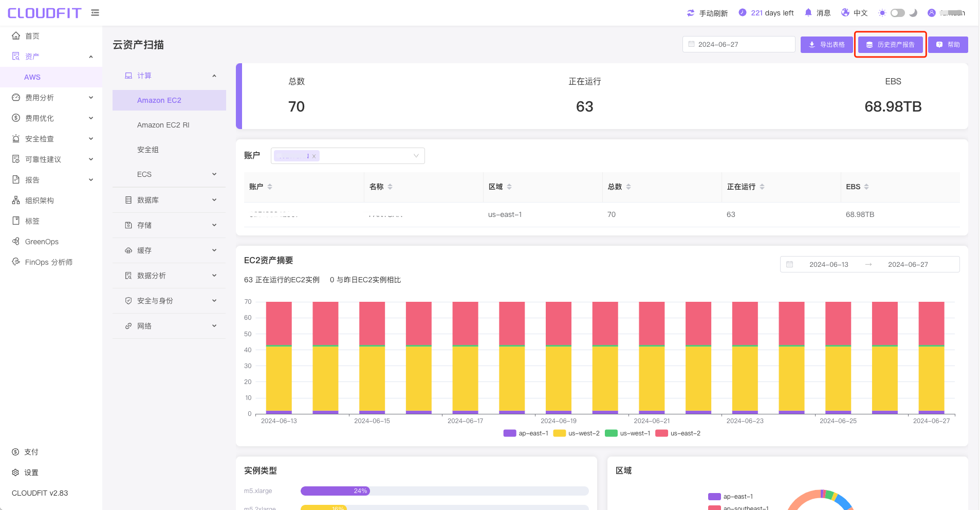Click the 安全检查 alarm icon

[x=16, y=138]
